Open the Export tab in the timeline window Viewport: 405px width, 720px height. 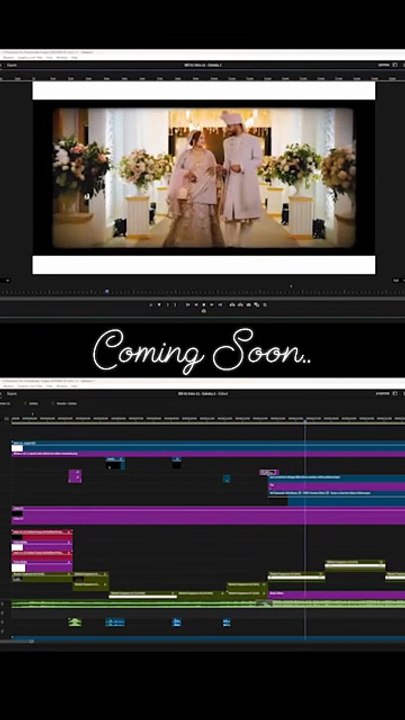[12, 394]
